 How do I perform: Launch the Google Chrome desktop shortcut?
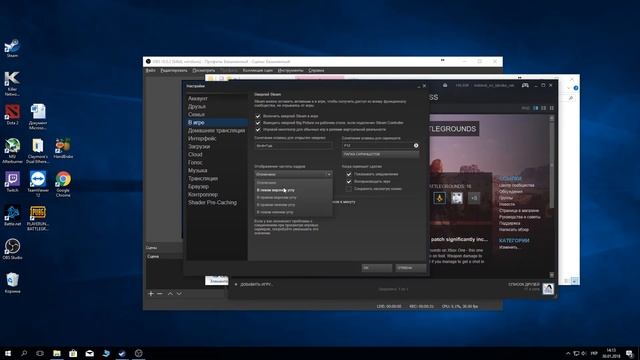point(63,184)
